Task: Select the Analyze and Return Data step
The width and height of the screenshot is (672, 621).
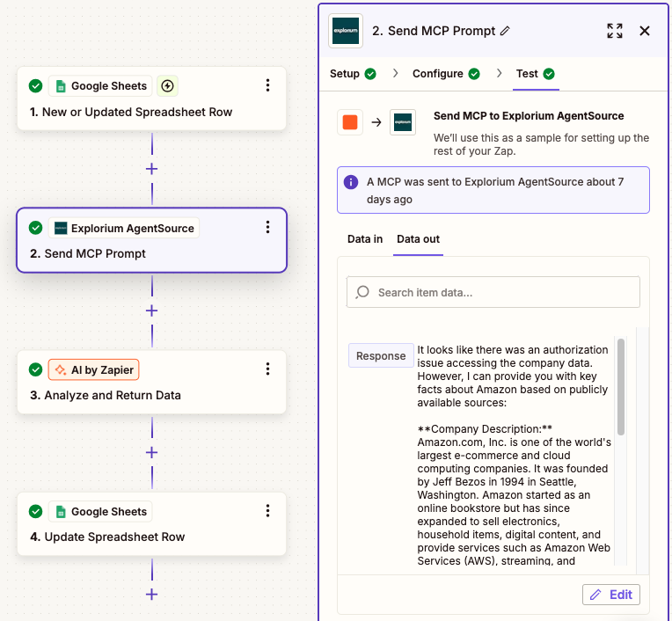Action: 151,383
